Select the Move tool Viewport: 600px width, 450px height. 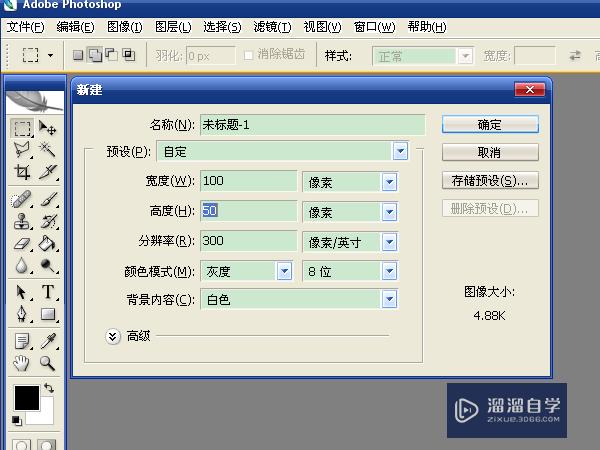point(47,129)
